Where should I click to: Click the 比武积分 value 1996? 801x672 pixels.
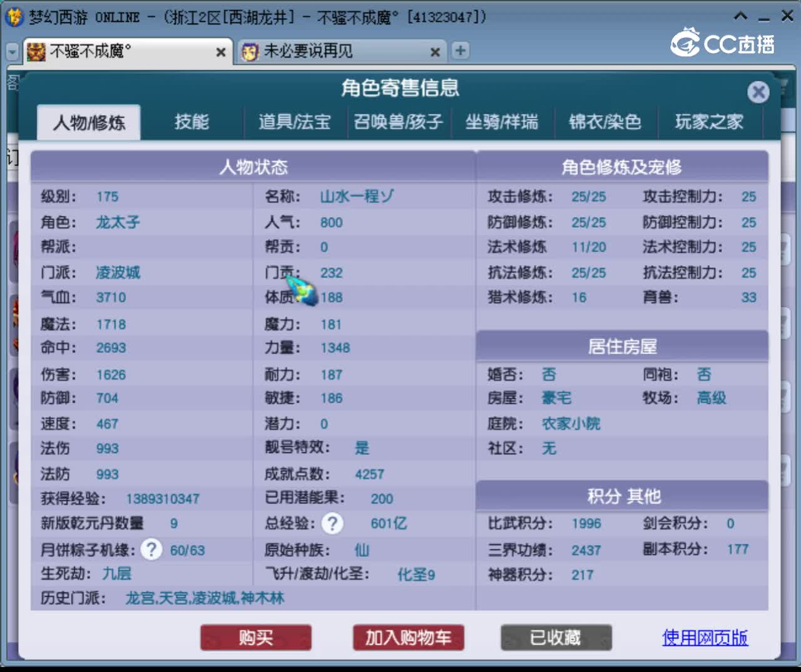point(586,523)
